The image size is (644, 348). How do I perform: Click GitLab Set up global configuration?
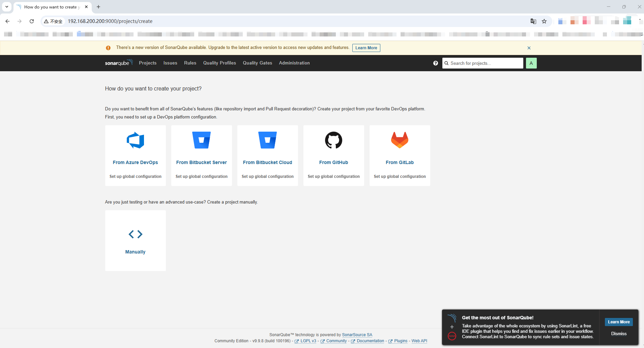click(x=400, y=177)
